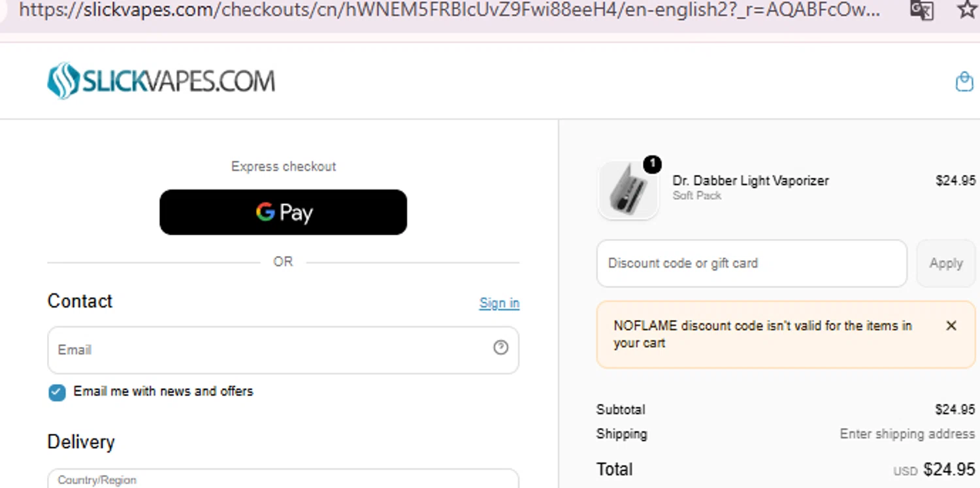The height and width of the screenshot is (488, 980).
Task: Apply the discount code
Action: pyautogui.click(x=945, y=263)
